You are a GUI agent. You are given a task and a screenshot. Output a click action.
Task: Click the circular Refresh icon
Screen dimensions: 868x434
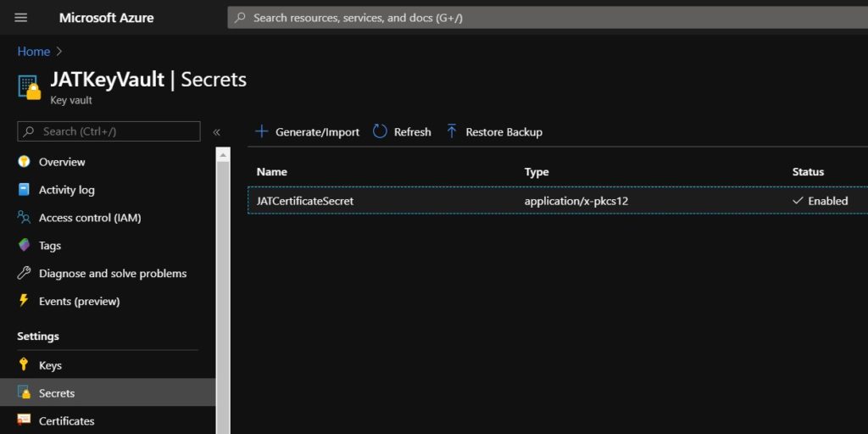tap(380, 131)
